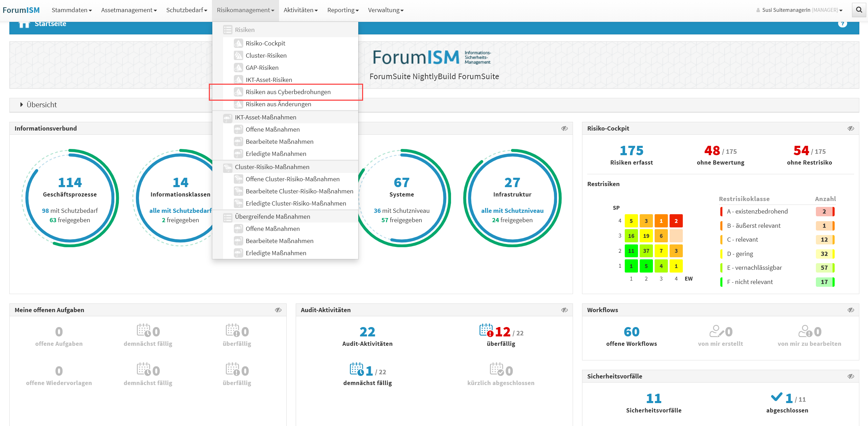The image size is (868, 426).
Task: Click the red risk matrix cell showing 2
Action: pyautogui.click(x=676, y=221)
